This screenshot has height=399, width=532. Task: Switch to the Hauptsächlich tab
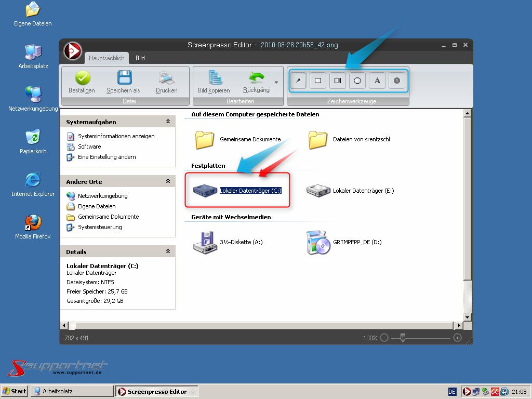(x=106, y=58)
